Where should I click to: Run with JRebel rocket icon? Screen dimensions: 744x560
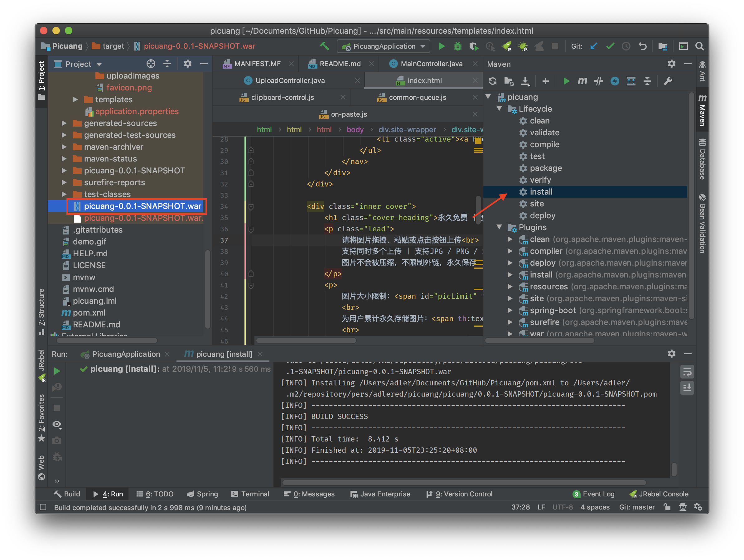pyautogui.click(x=507, y=46)
